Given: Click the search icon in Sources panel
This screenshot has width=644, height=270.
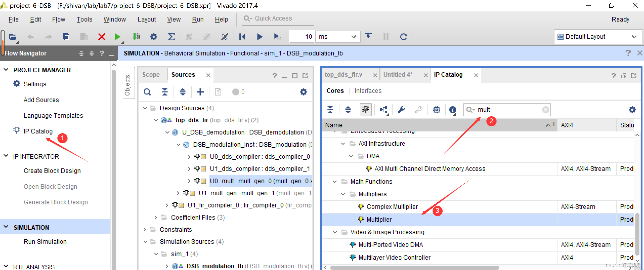Looking at the screenshot, I should click(x=147, y=92).
